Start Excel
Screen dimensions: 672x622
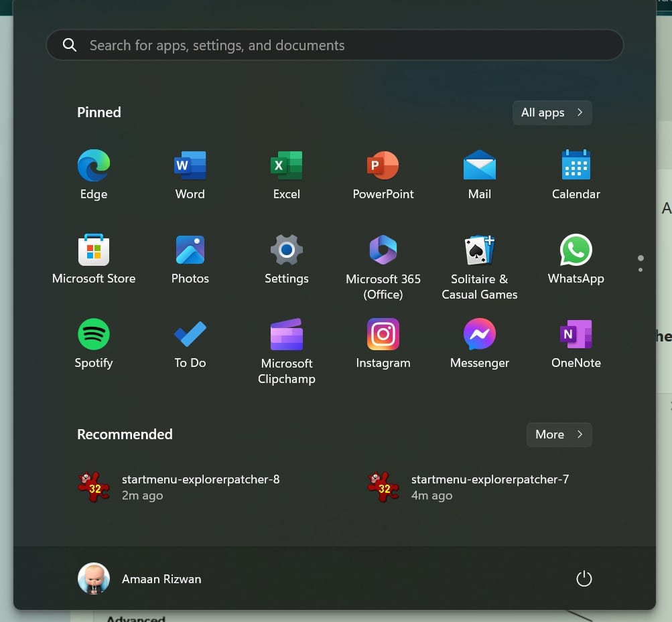[x=286, y=174]
